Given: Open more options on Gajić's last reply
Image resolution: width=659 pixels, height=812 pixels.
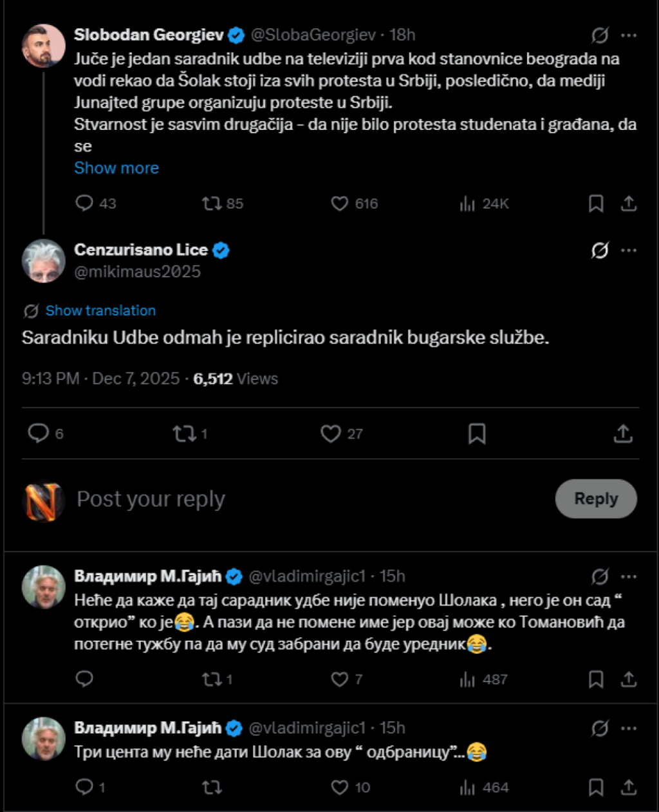Looking at the screenshot, I should [629, 728].
